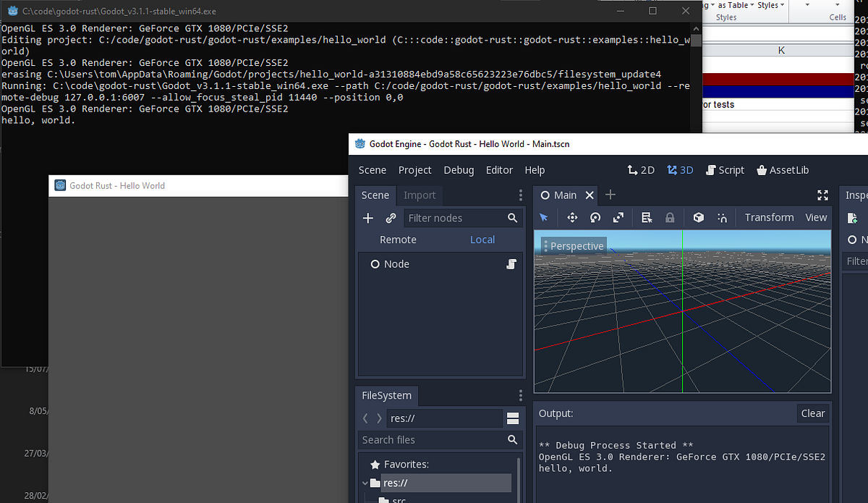868x503 pixels.
Task: Click Godot icon in Hello World game window
Action: [x=60, y=185]
